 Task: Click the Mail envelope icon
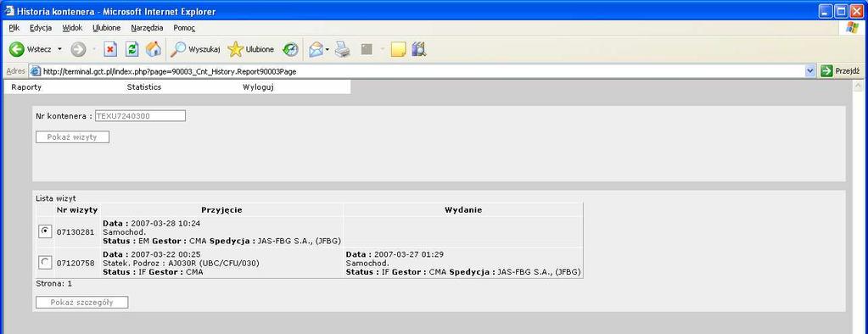pyautogui.click(x=316, y=49)
